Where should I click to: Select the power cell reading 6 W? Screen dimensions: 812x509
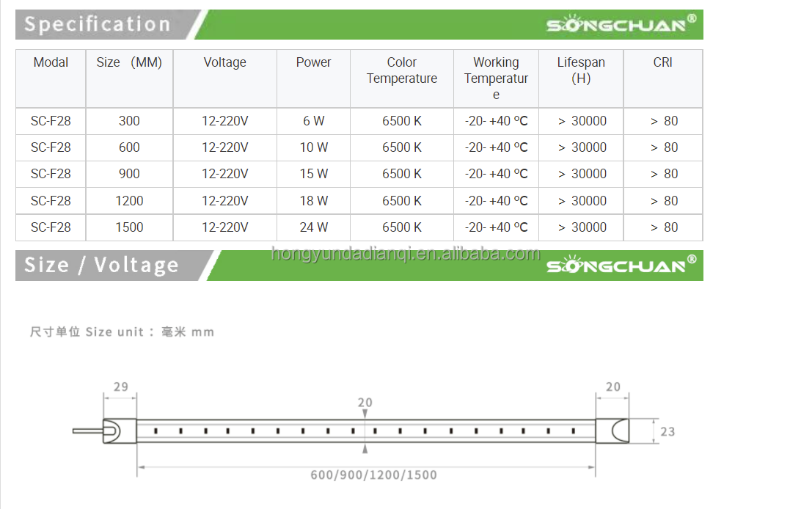point(313,121)
